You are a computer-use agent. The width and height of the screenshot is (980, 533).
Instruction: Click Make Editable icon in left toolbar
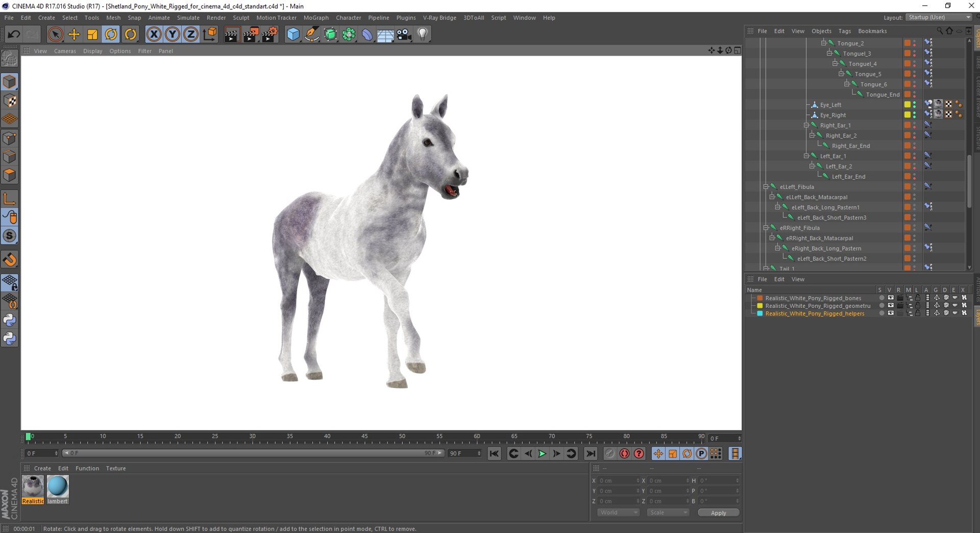[10, 58]
